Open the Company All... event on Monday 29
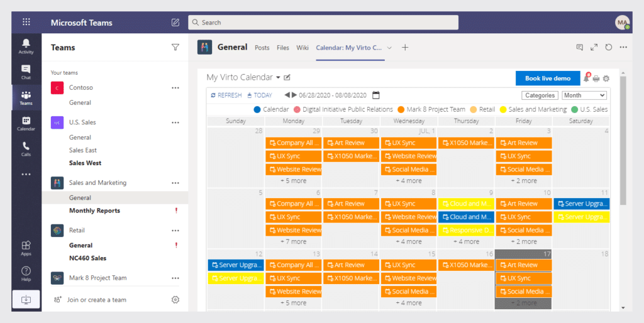 pos(294,143)
